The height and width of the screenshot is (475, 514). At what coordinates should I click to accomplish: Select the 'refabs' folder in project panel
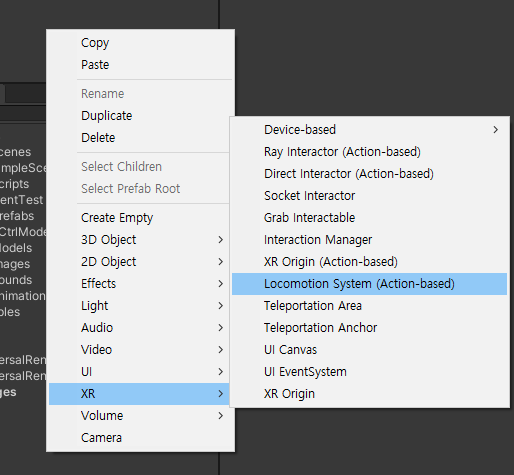coord(17,216)
